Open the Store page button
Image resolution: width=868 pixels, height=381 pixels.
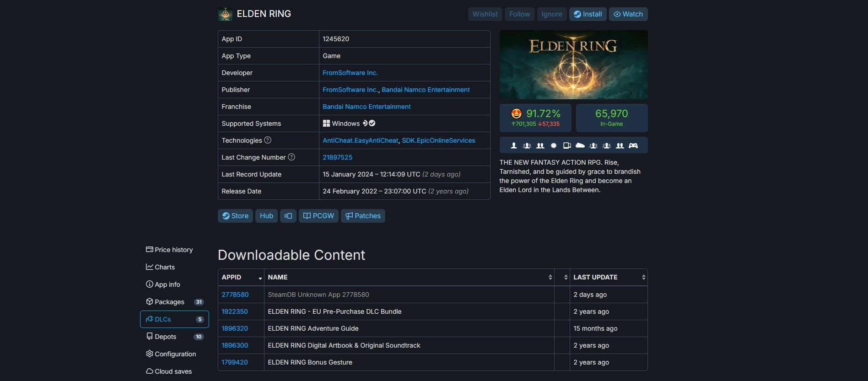click(x=235, y=216)
